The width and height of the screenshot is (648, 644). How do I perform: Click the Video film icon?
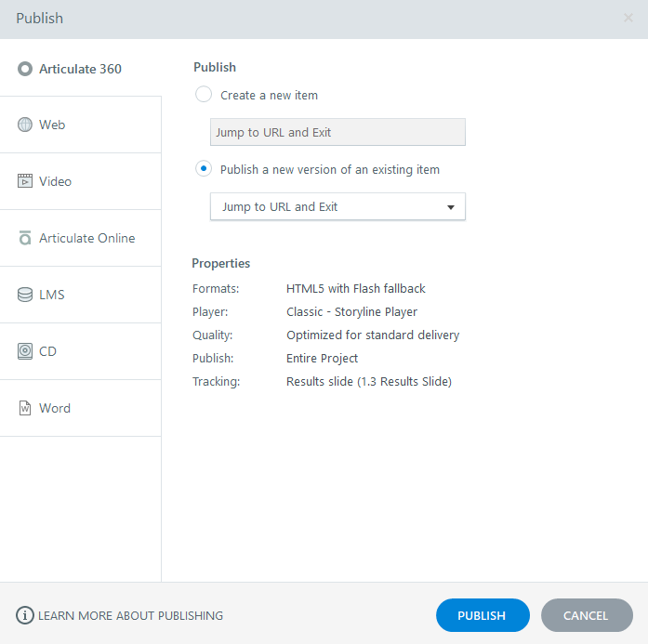[x=25, y=181]
